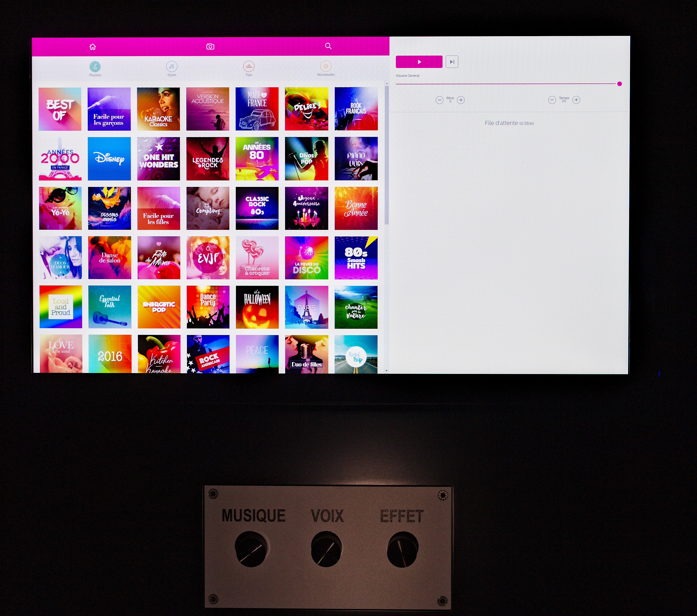This screenshot has width=697, height=616.
Task: Choose the Peace playlist
Action: (257, 354)
